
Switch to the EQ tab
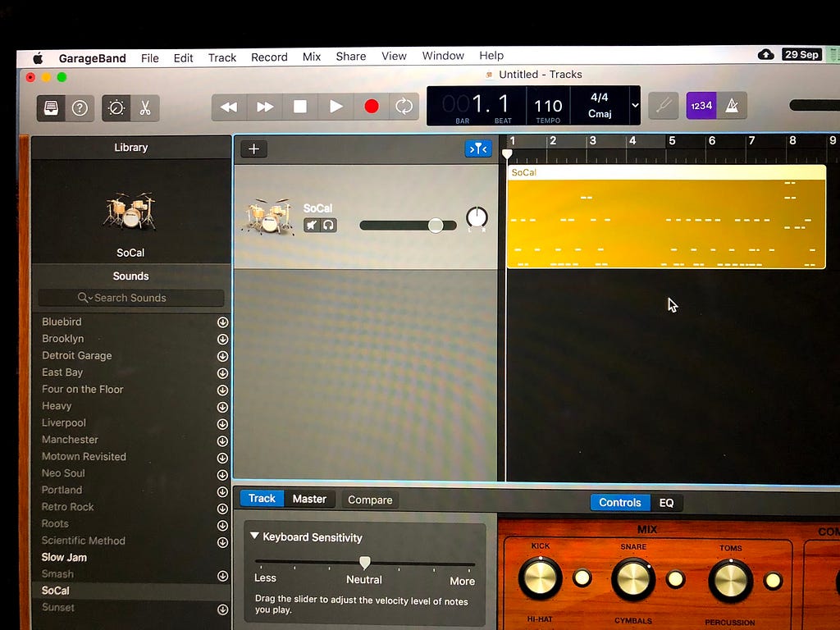click(666, 503)
